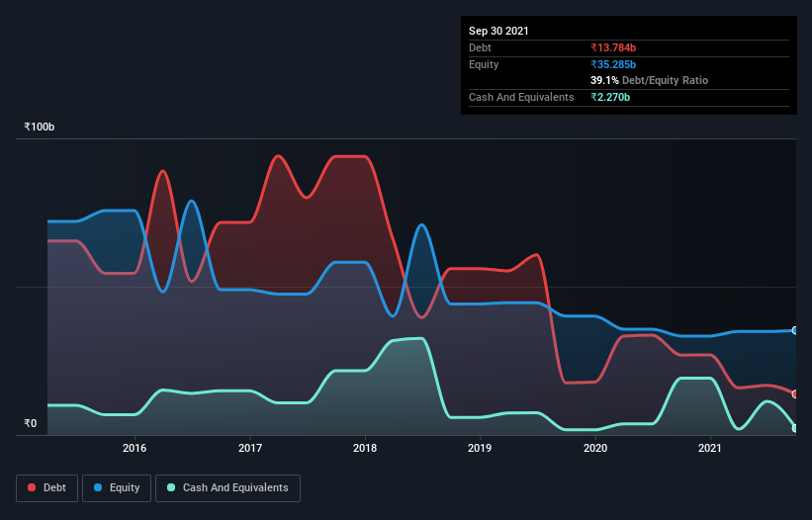Toggle the Equity series legend button

[x=117, y=488]
